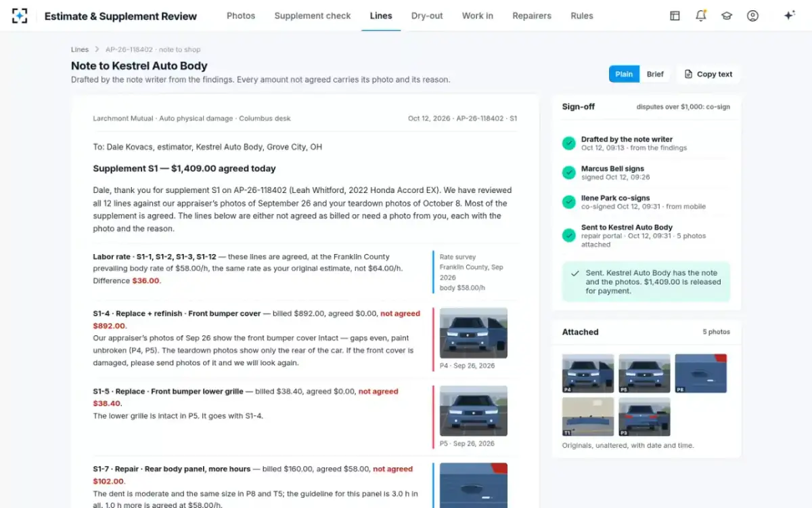Open the S1-5 lower grille photo
Viewport: 812px width, 508px height.
[x=474, y=410]
